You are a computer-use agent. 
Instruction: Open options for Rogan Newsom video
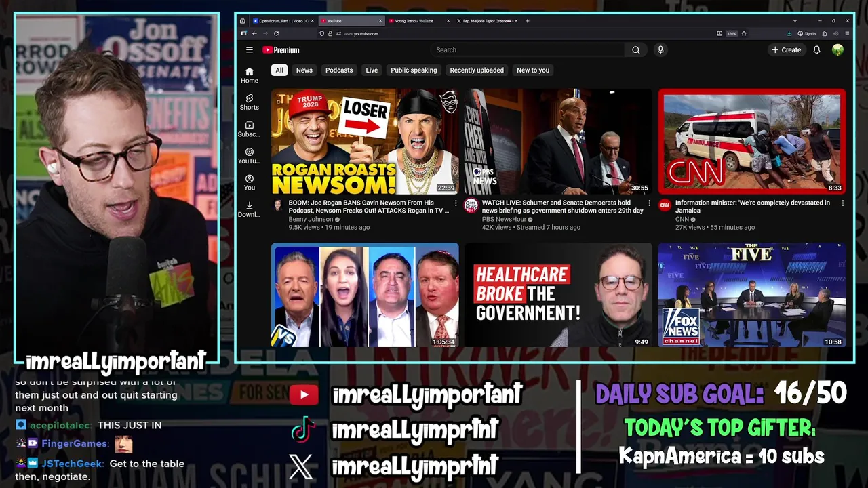[x=456, y=203]
